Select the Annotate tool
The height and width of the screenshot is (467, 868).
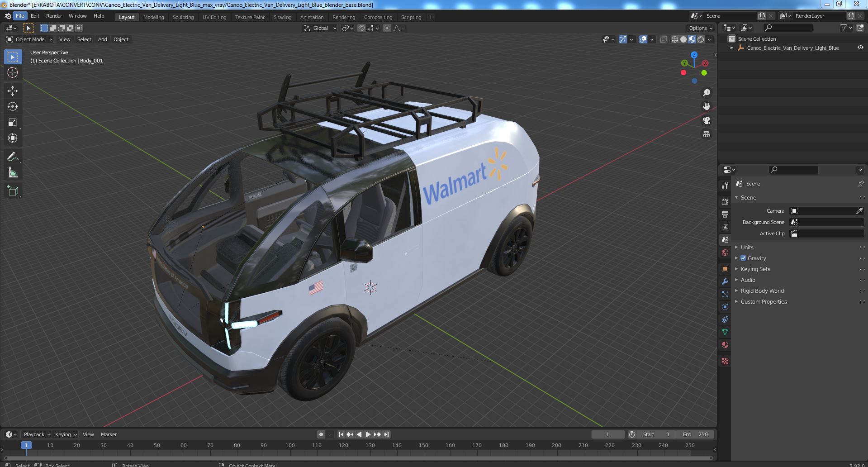pyautogui.click(x=13, y=157)
